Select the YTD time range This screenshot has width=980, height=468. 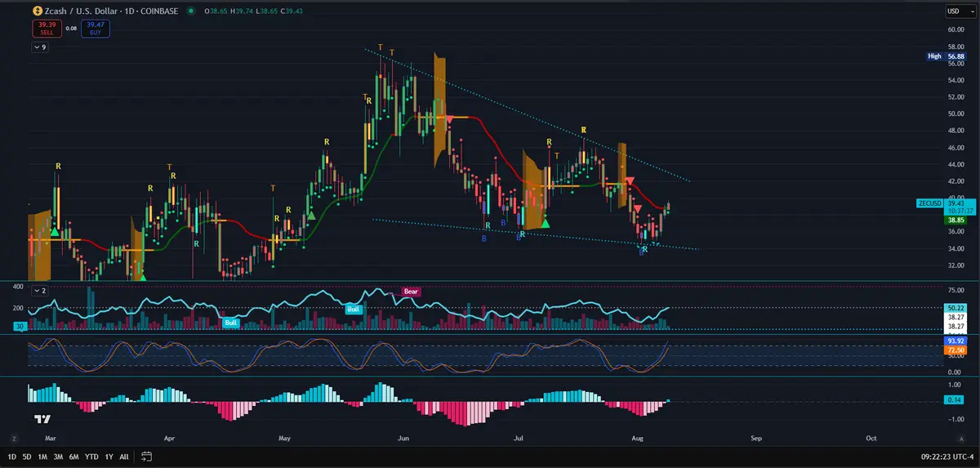tap(91, 456)
